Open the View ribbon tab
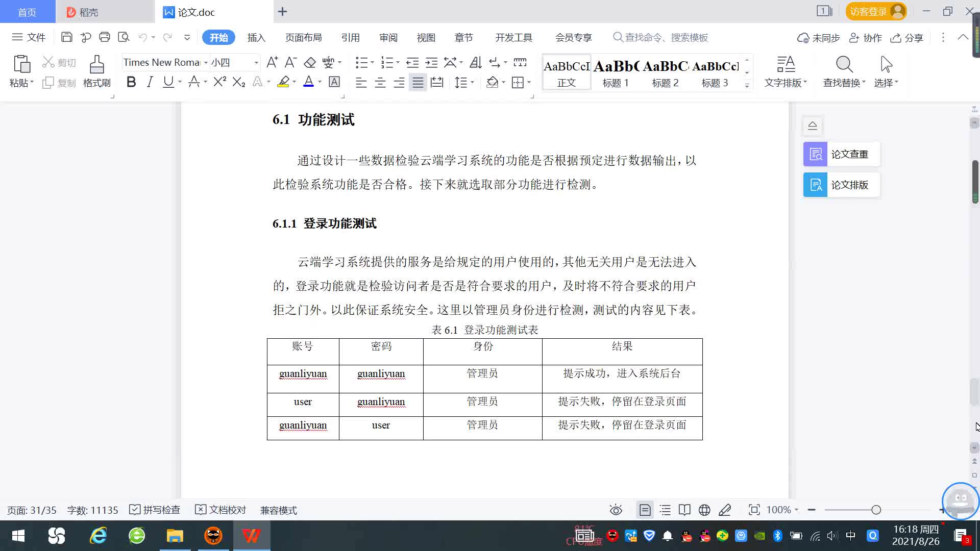This screenshot has height=551, width=980. tap(426, 38)
